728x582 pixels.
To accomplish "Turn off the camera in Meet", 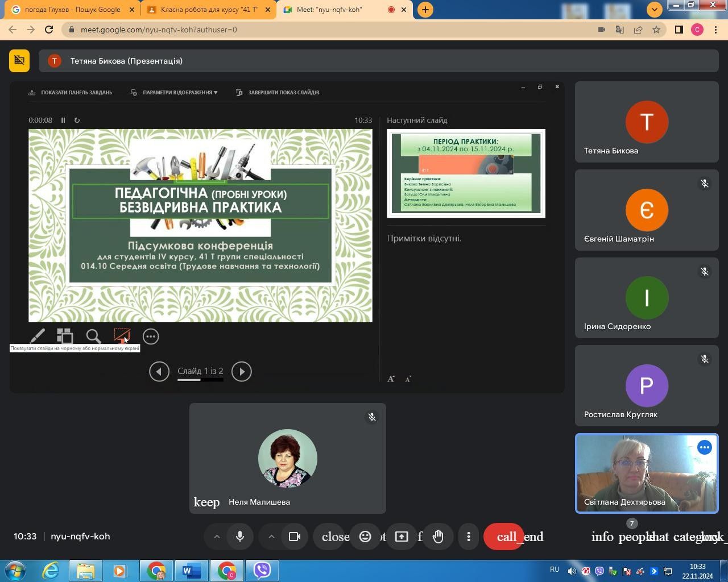I will 295,537.
